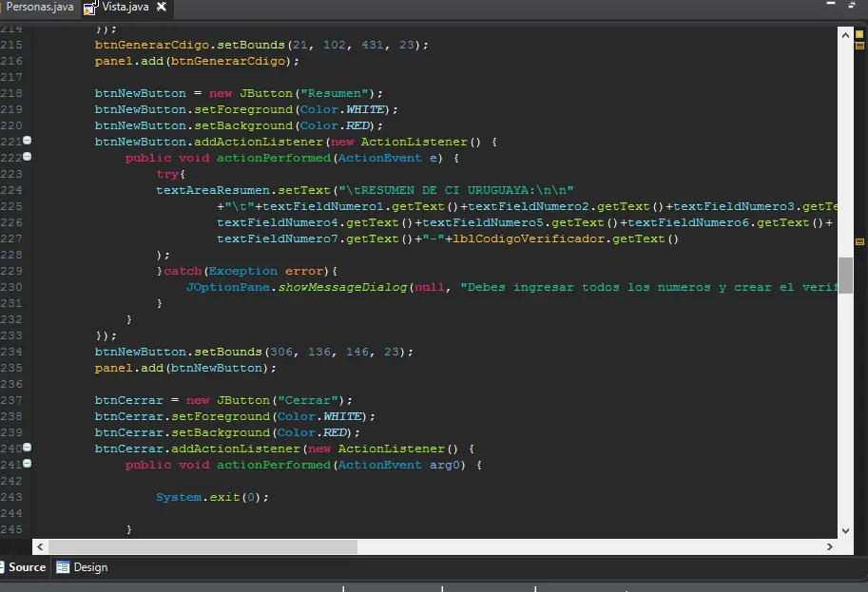Place cursor on "Cerrar" string literal
This screenshot has width=868, height=592.
click(x=307, y=400)
